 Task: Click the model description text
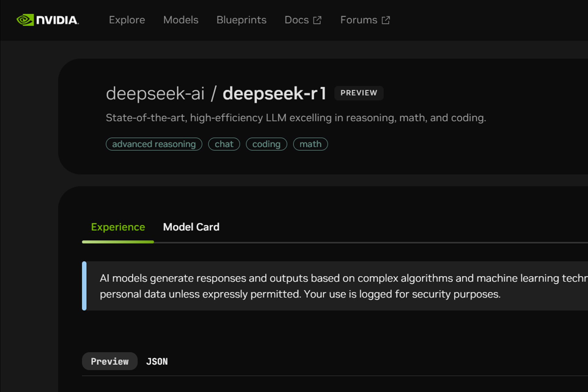(x=296, y=118)
